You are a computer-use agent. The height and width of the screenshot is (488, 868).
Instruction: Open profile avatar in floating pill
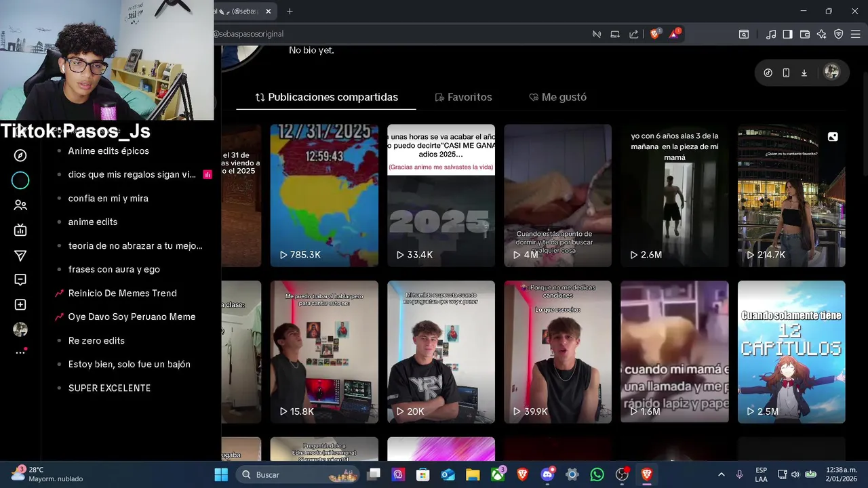[x=831, y=73]
